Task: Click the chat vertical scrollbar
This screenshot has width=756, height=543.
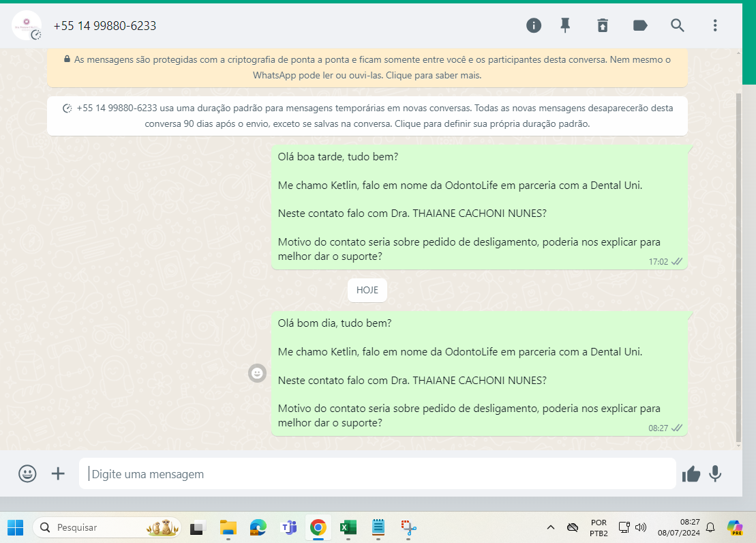Action: tap(739, 268)
